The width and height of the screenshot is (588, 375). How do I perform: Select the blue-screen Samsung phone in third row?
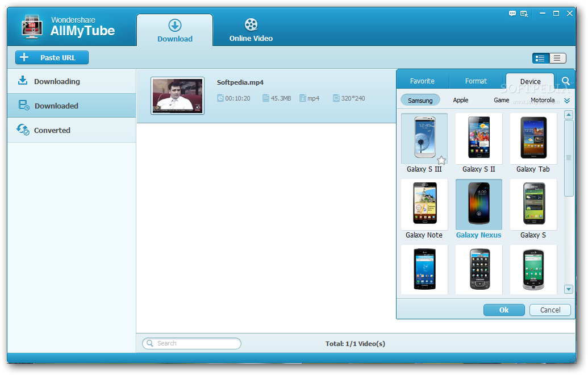click(424, 269)
